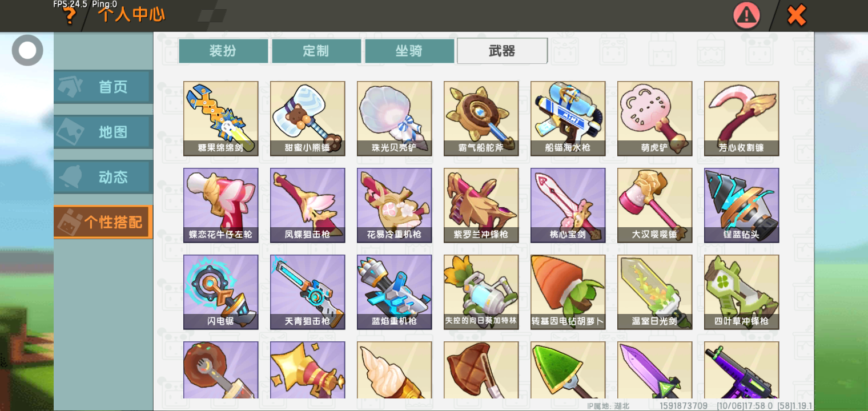Image resolution: width=868 pixels, height=411 pixels.
Task: Open the help question mark icon
Action: [x=70, y=15]
